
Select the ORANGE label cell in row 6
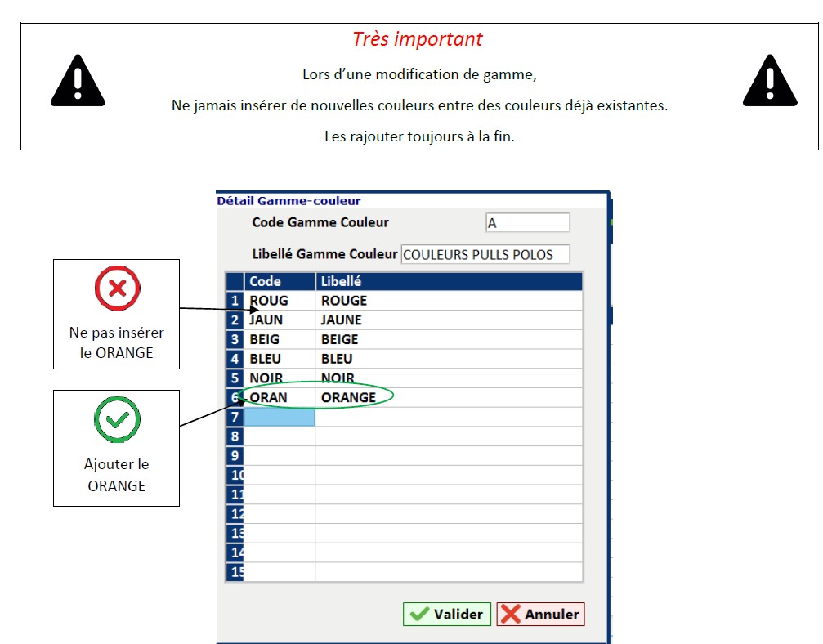coord(448,398)
